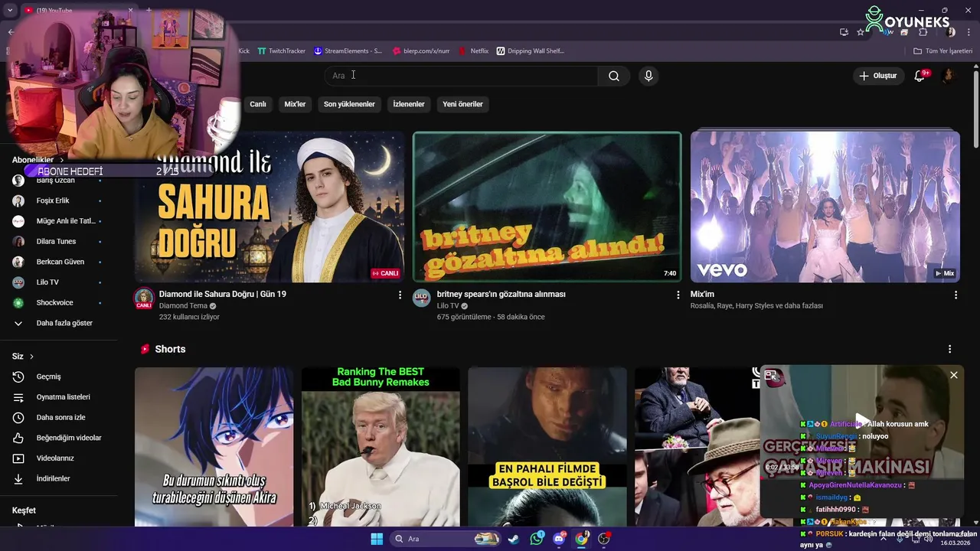The width and height of the screenshot is (980, 551).
Task: Open İndirilenler downloads
Action: 57,478
